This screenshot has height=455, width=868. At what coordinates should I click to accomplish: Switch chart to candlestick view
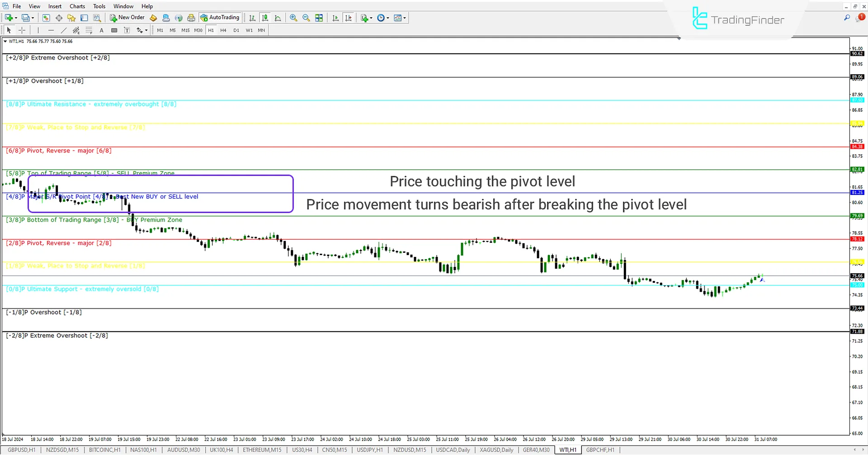pos(265,18)
